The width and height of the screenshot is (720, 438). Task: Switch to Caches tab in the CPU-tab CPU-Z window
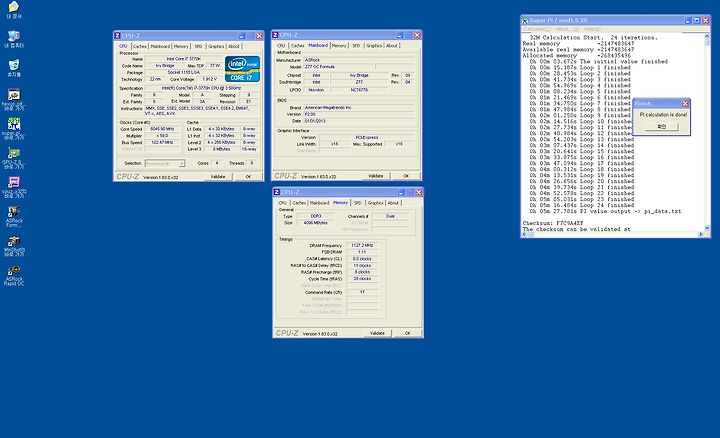[140, 46]
